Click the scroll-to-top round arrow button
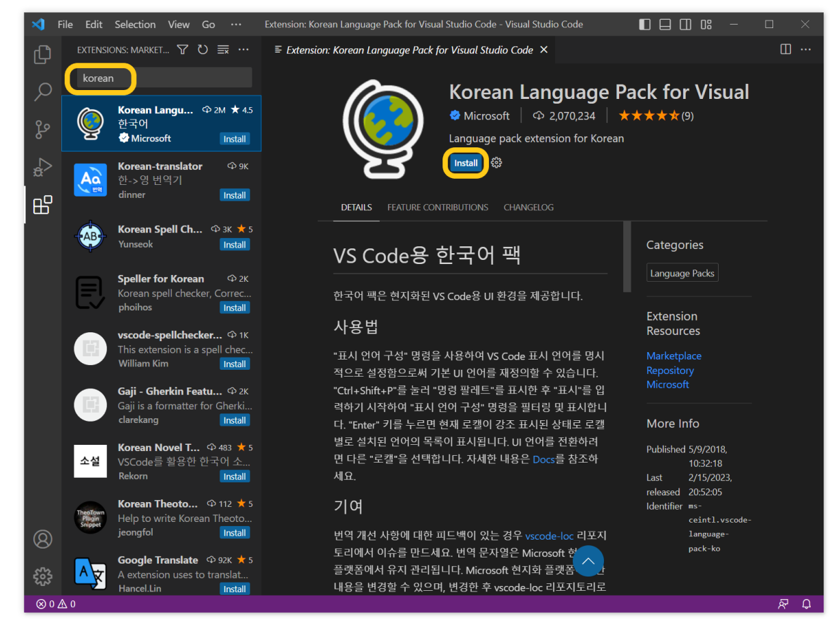 (588, 562)
